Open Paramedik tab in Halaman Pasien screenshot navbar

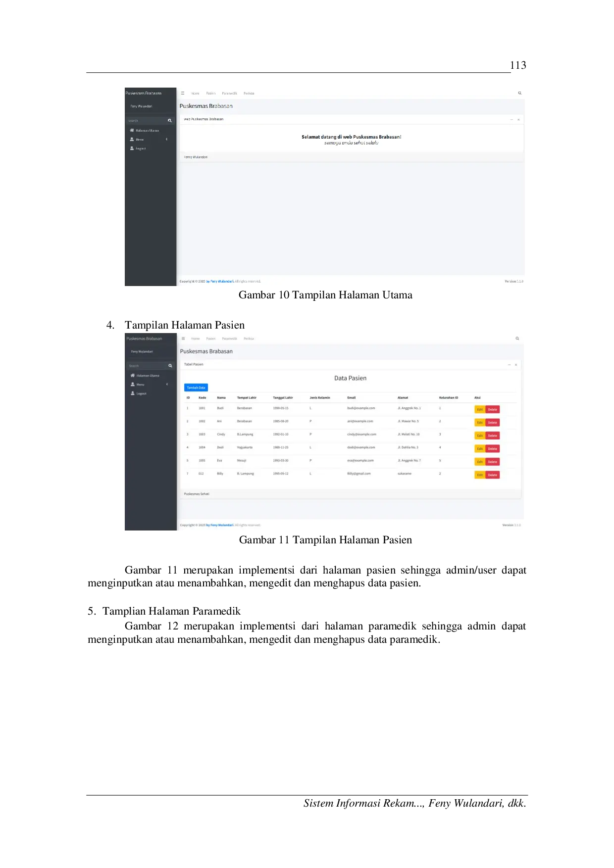(230, 338)
